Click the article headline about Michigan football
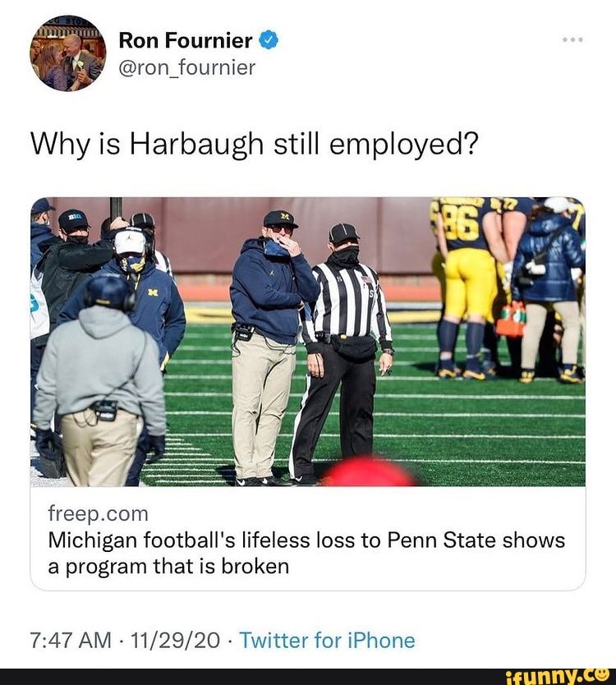The width and height of the screenshot is (616, 685). pos(304,552)
